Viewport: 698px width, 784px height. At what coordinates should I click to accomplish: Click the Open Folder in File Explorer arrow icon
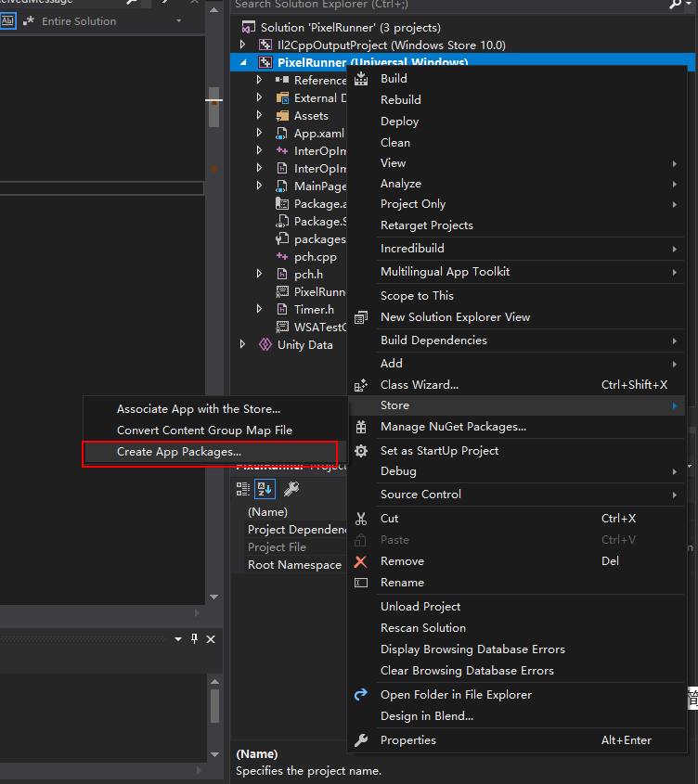[x=361, y=695]
